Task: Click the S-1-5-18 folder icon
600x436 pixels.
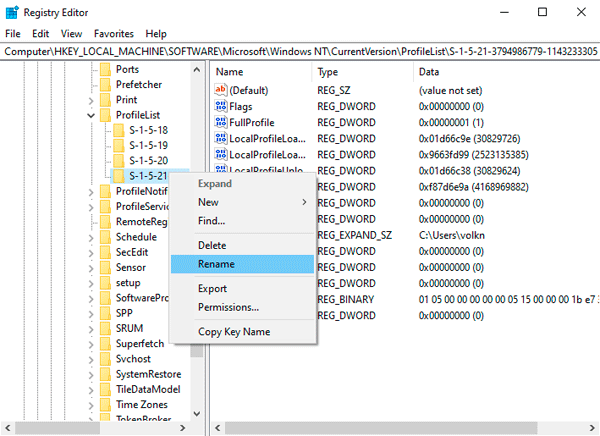Action: click(119, 131)
